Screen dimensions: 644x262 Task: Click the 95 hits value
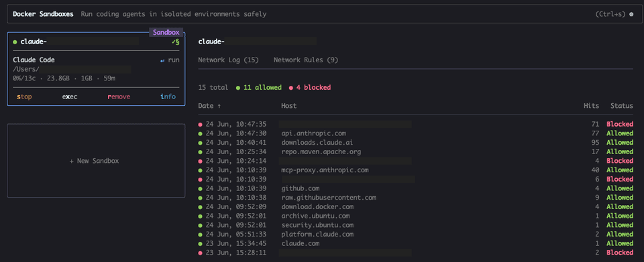click(x=595, y=143)
